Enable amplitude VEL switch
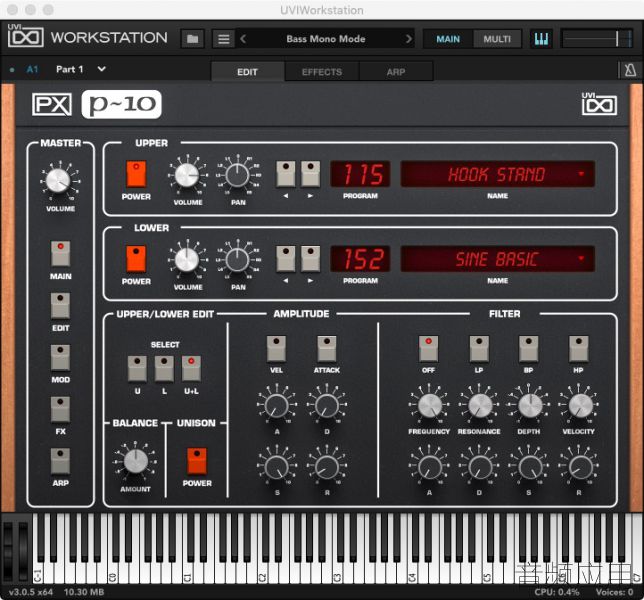644x600 pixels. tap(276, 349)
